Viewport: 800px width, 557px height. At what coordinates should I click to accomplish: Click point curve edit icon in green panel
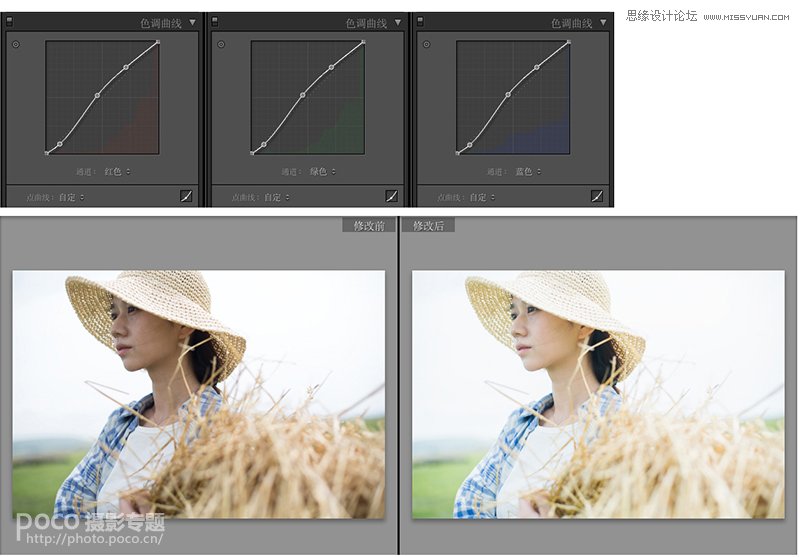point(391,196)
